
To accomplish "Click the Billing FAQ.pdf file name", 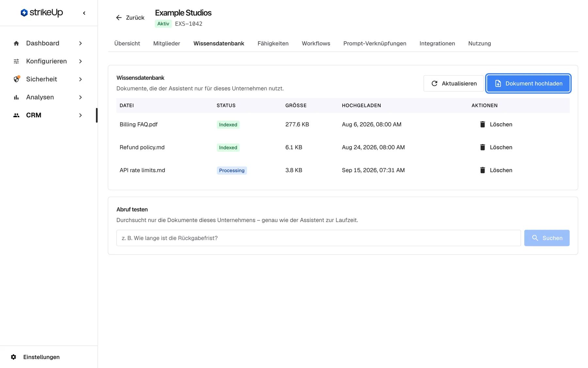I will click(x=139, y=125).
